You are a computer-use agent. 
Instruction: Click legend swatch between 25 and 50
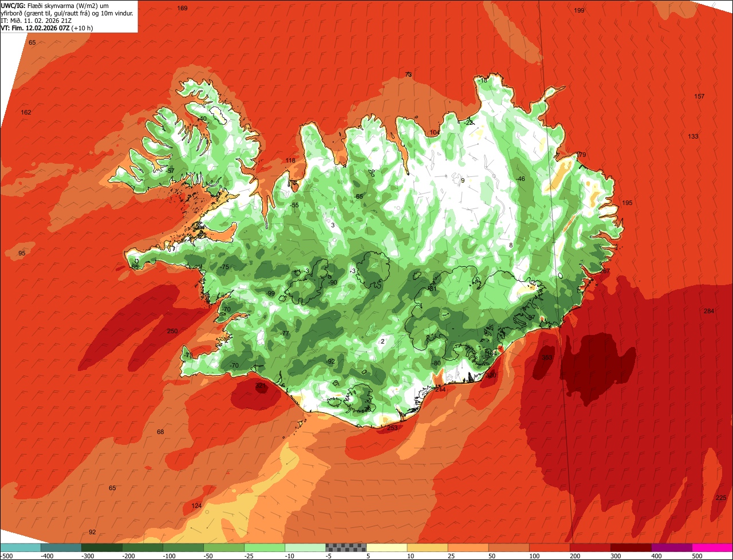[x=468, y=547]
